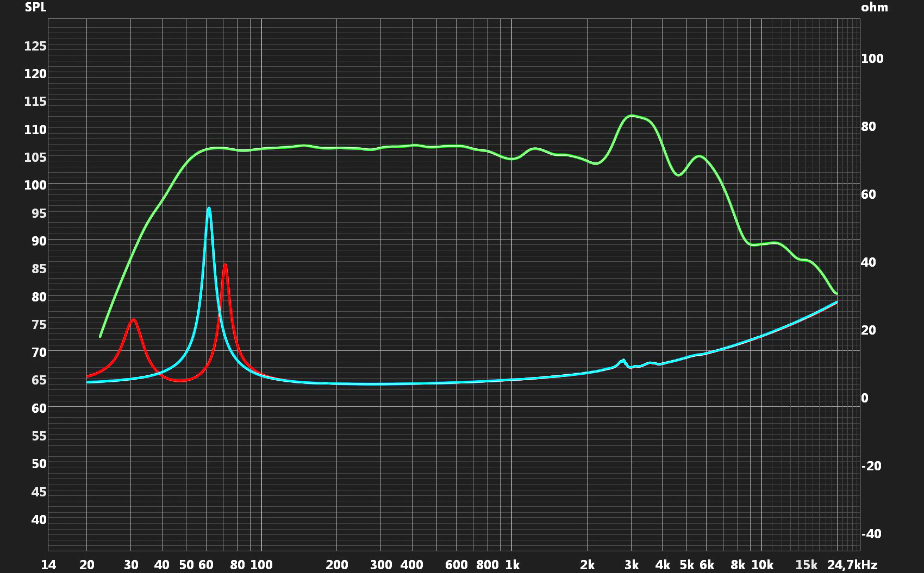Select the "55" SPL axis label
This screenshot has height=573, width=924.
[x=39, y=436]
